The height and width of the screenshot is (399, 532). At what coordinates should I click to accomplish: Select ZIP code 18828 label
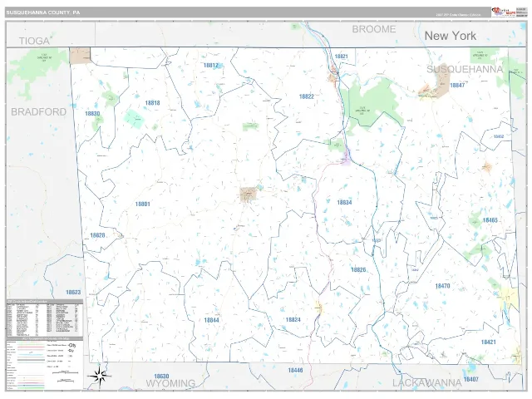coord(97,235)
